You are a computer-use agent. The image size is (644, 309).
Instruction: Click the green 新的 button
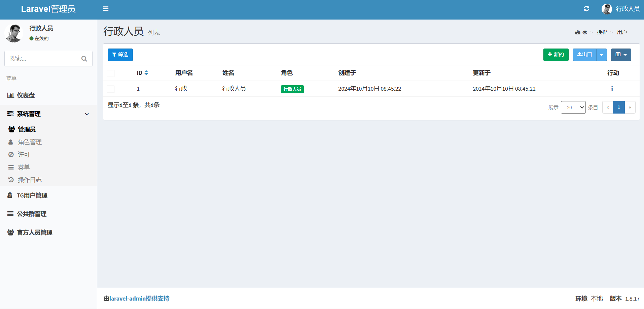click(556, 55)
